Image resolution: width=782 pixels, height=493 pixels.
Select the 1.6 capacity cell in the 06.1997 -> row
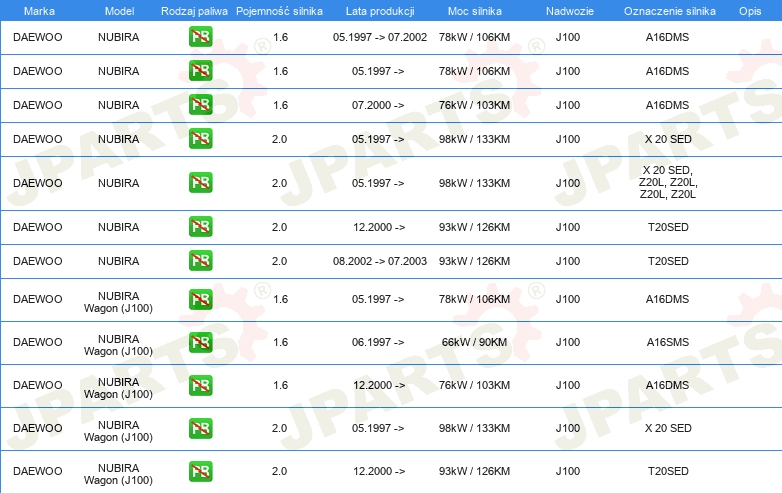[x=280, y=342]
